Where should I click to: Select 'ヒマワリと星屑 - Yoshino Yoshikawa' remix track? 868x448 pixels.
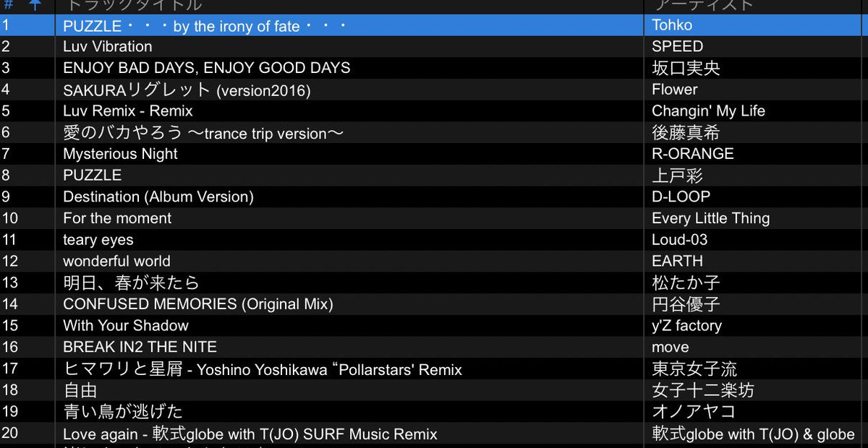tap(263, 369)
